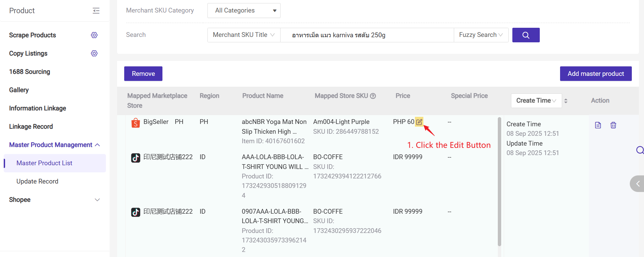
Task: Click the Remove button
Action: [143, 74]
